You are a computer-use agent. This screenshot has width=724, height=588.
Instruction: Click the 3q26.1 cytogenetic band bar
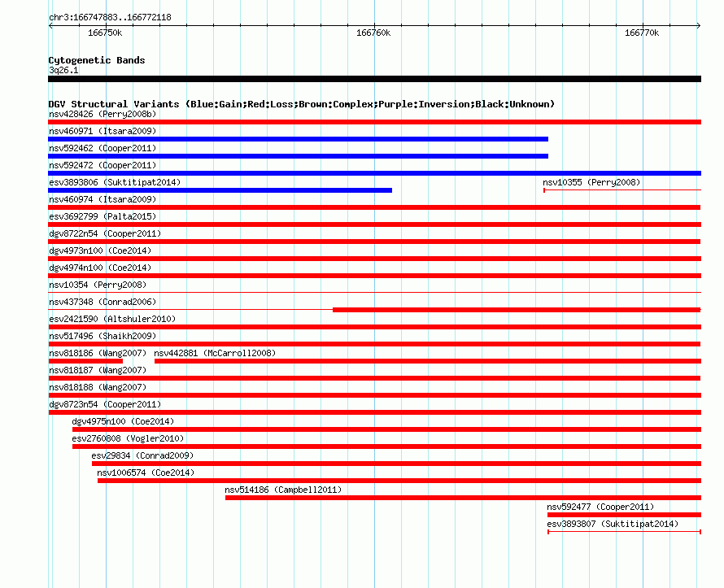[x=374, y=79]
